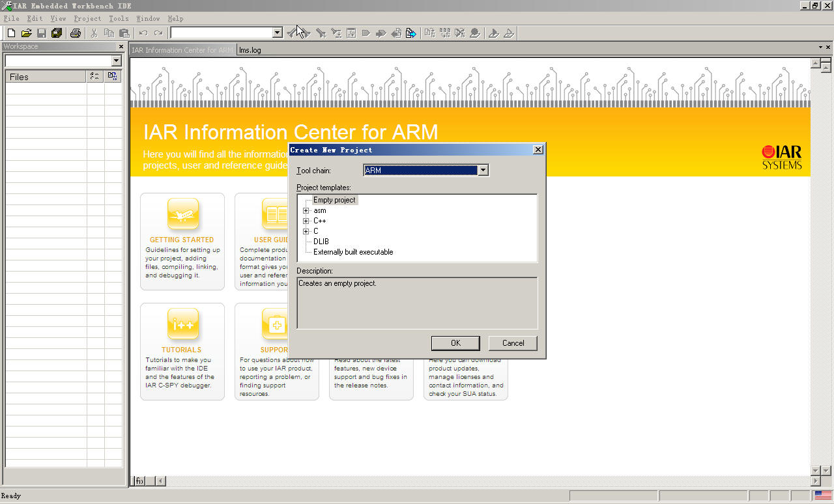Click the horizontal scrollbar left arrow

coord(160,481)
